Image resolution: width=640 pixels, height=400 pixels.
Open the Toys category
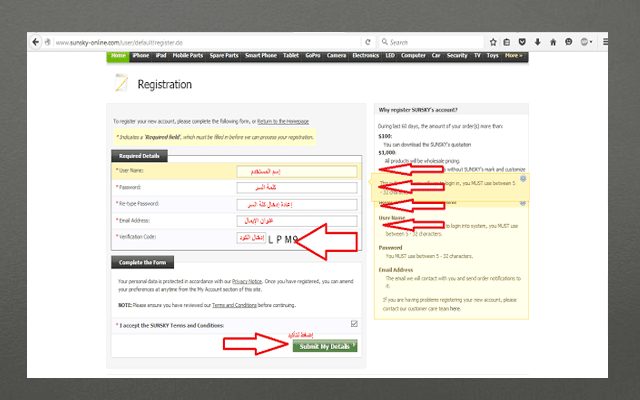pos(493,56)
